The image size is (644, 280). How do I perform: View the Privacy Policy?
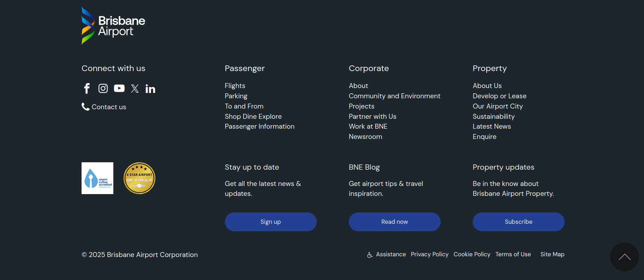[429, 255]
